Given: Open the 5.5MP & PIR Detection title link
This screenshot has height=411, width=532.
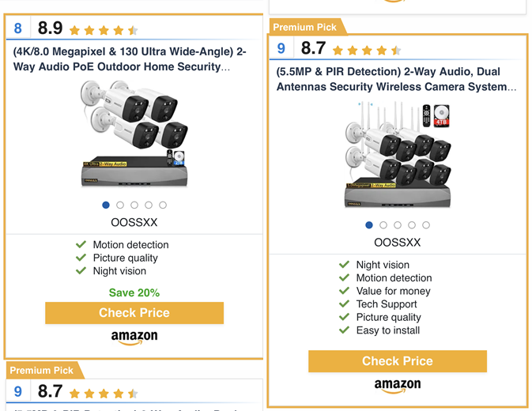Looking at the screenshot, I should click(396, 79).
